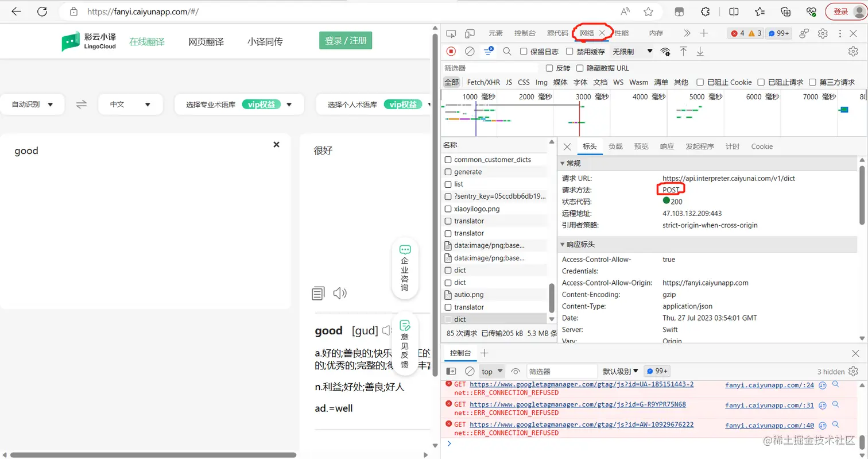868x459 pixels.
Task: Swap translation languages icon
Action: click(82, 104)
